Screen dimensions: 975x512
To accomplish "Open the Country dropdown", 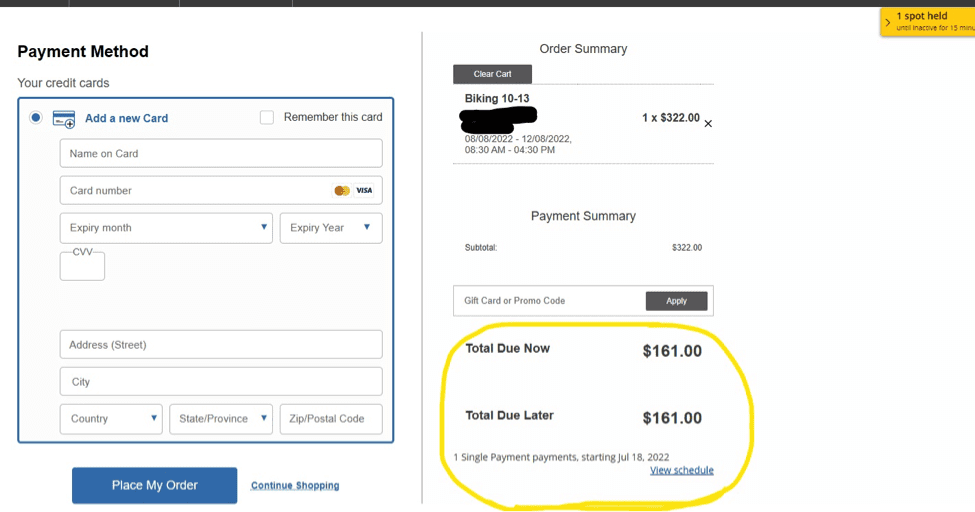I will pos(111,419).
